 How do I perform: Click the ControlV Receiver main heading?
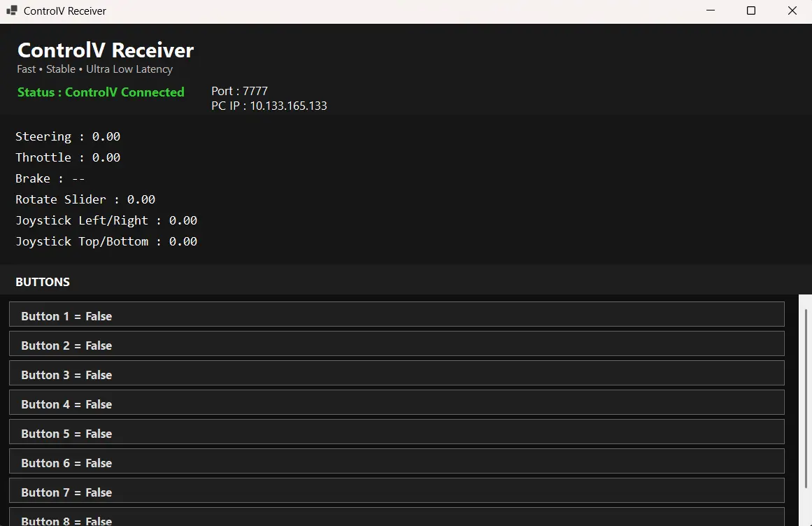click(x=106, y=50)
